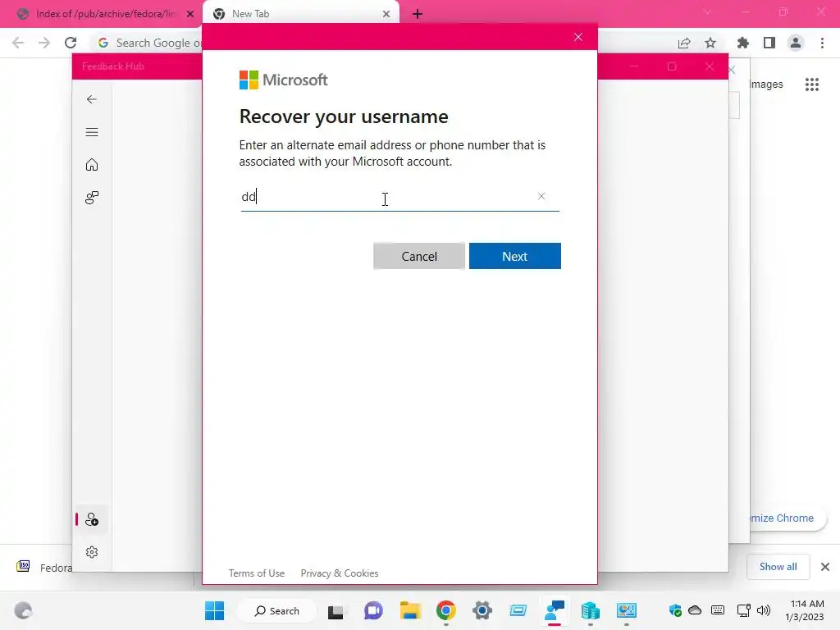This screenshot has height=630, width=840.
Task: Click Next in the Recover your username dialog
Action: click(x=515, y=256)
